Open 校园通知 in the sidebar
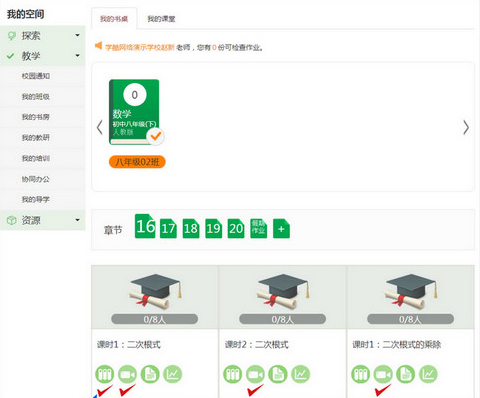Viewport: 480px width, 398px height. [36, 76]
